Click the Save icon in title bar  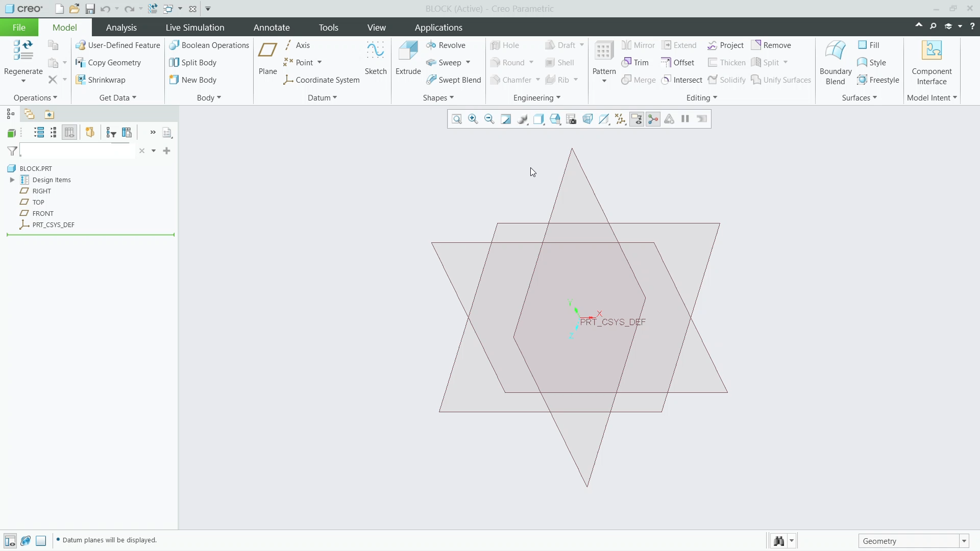90,9
